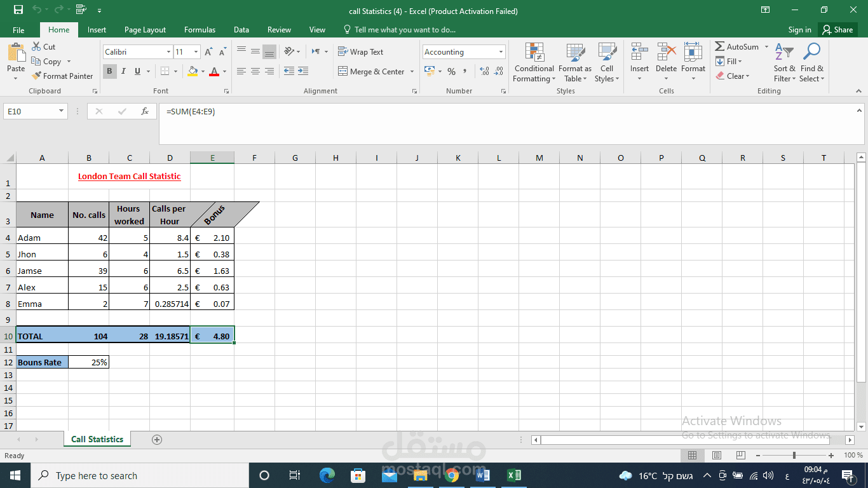Click the Delete cells icon
The image size is (868, 488).
pyautogui.click(x=666, y=52)
